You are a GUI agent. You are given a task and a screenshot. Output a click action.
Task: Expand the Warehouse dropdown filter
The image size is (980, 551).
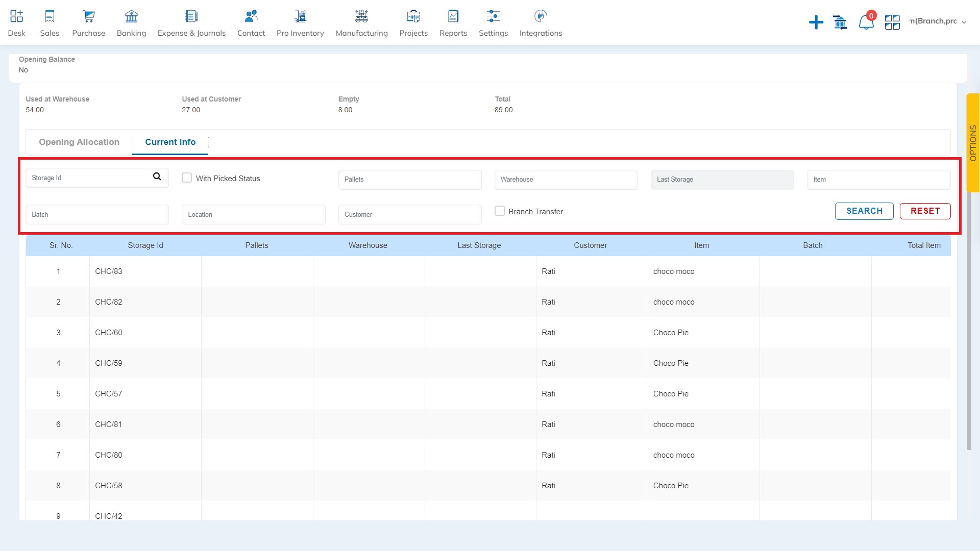tap(566, 179)
